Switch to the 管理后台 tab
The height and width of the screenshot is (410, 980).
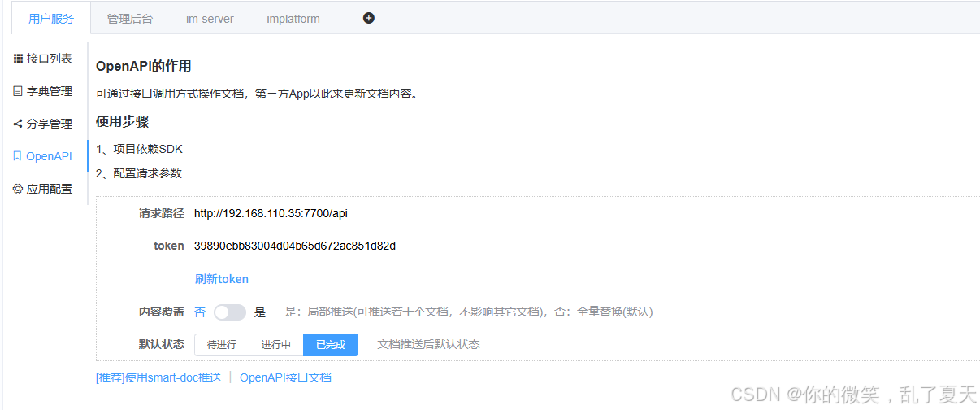(x=129, y=18)
